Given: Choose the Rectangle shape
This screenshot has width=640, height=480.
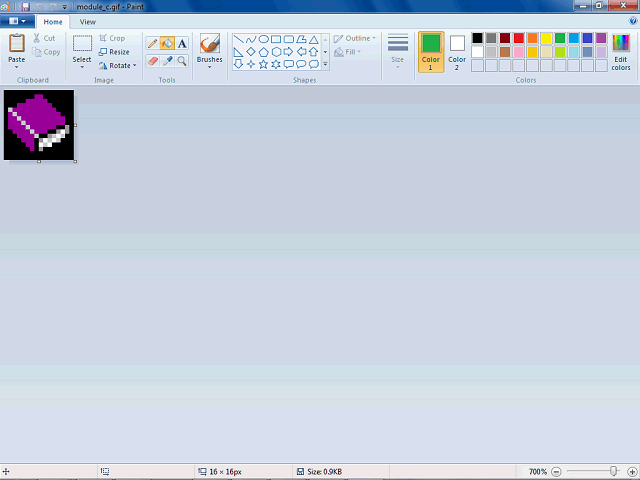Looking at the screenshot, I should pos(276,39).
